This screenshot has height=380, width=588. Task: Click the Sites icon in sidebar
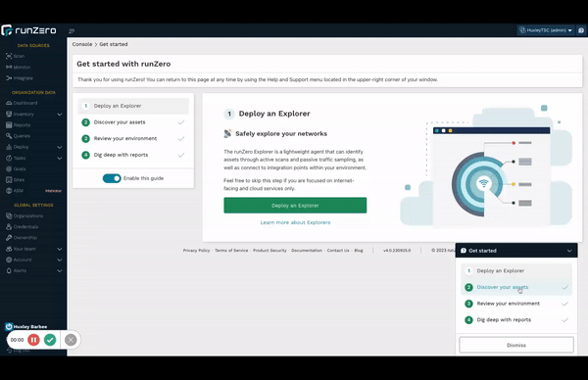9,179
